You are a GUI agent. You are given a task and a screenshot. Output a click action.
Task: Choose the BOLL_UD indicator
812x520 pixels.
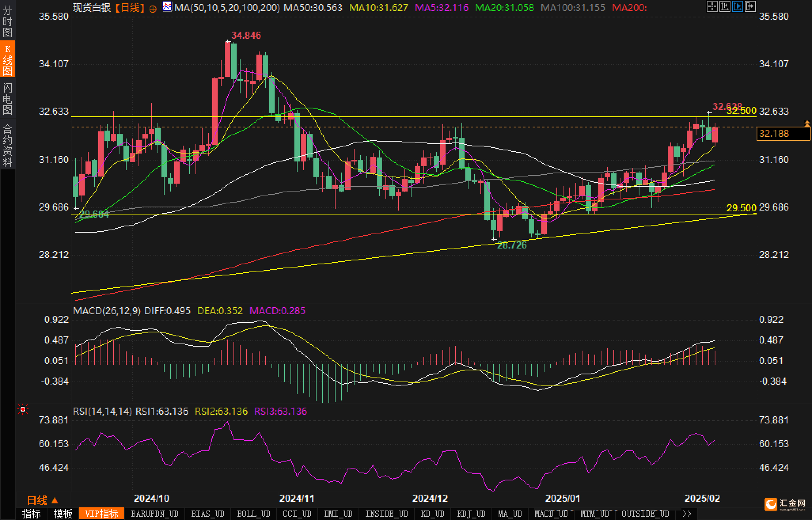point(254,514)
